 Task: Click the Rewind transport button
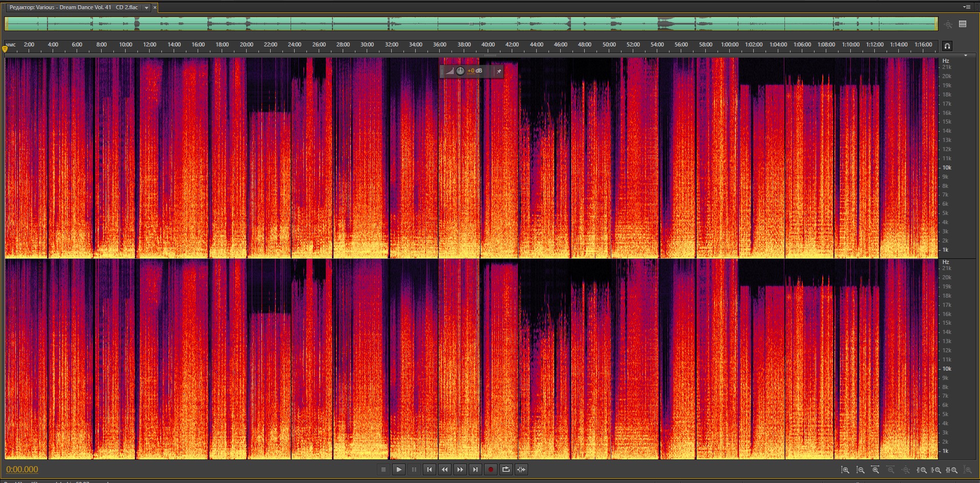pos(445,470)
